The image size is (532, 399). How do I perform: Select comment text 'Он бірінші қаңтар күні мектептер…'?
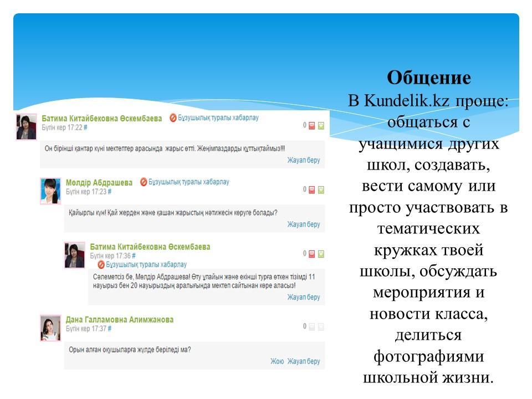point(165,149)
